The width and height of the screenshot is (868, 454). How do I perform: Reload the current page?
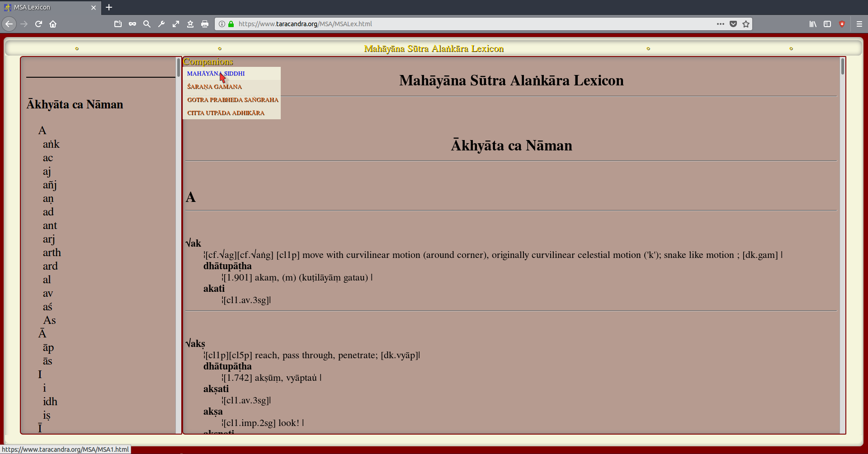coord(38,24)
